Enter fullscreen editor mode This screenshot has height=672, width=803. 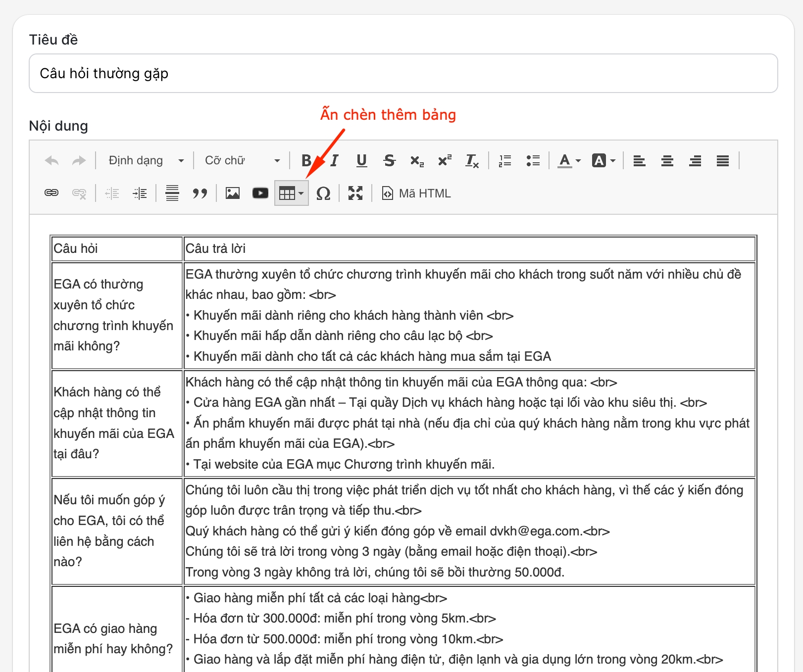(x=355, y=193)
